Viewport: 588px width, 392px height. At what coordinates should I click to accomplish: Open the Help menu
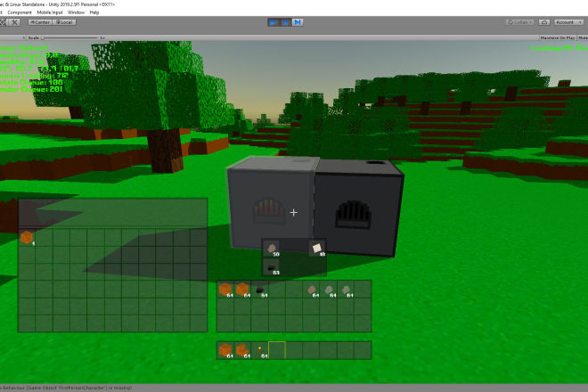(x=94, y=12)
